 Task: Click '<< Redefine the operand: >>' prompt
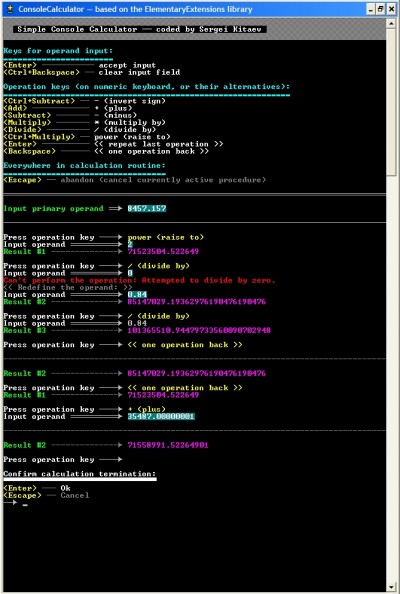(68, 288)
